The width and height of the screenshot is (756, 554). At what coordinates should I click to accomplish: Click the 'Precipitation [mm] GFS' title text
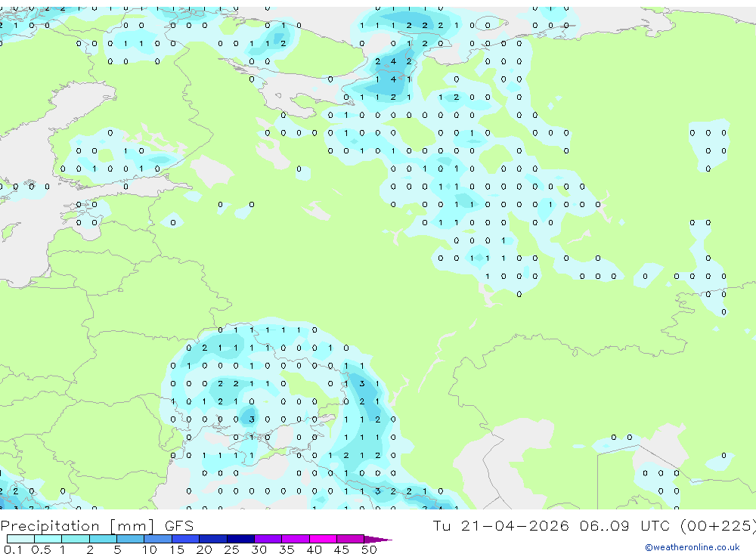(97, 525)
